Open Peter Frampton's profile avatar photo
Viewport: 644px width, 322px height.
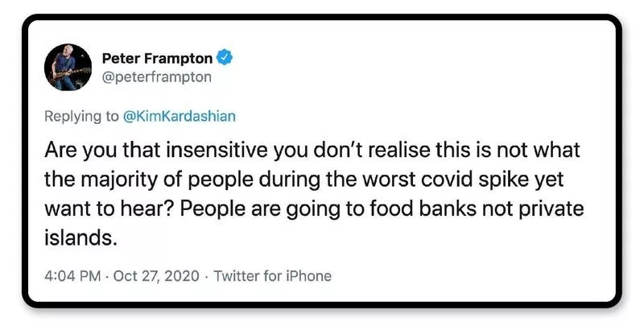(68, 68)
